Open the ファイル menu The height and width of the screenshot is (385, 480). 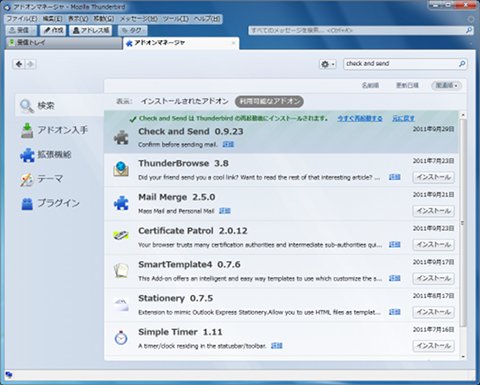pyautogui.click(x=22, y=19)
